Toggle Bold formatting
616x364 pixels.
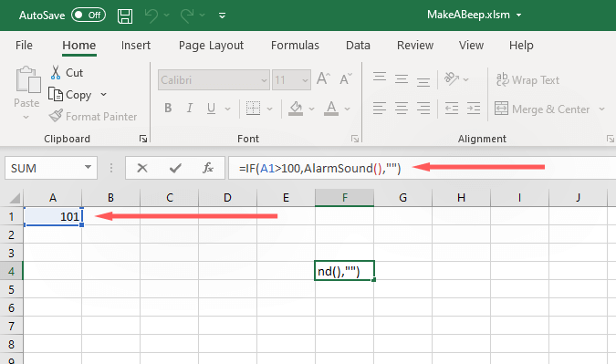point(168,108)
